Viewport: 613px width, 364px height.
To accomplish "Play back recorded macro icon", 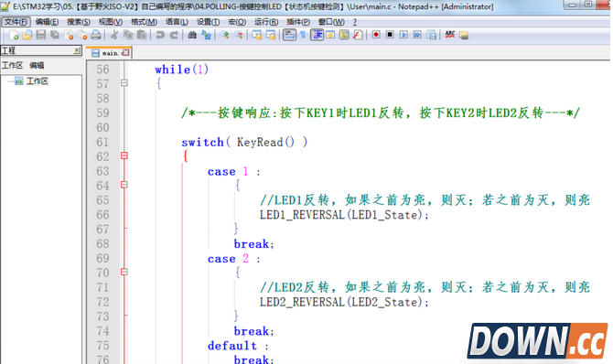I will coord(403,35).
